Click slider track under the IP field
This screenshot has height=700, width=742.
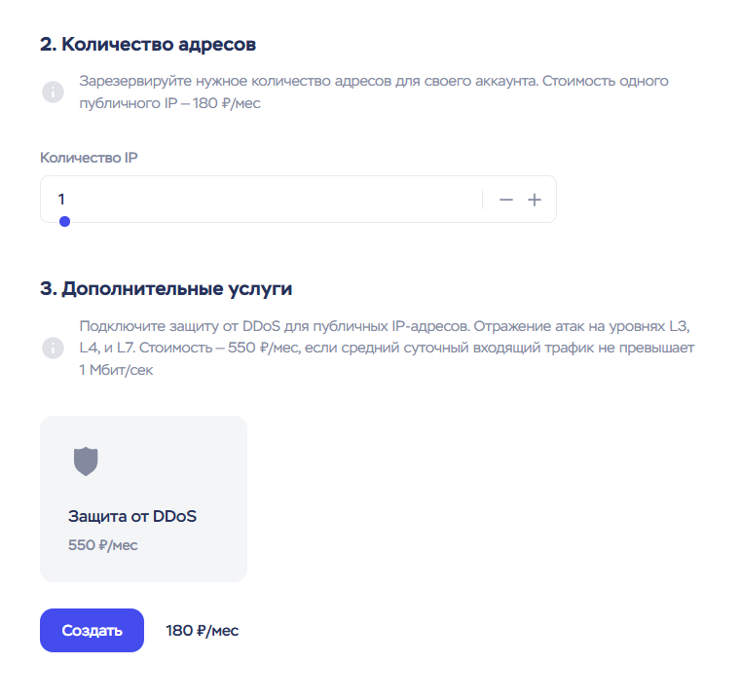coord(292,222)
